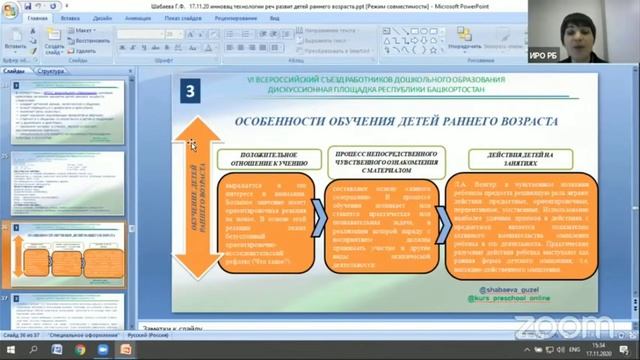640x360 pixels.
Task: Switch to the Анимация tab
Action: (138, 18)
